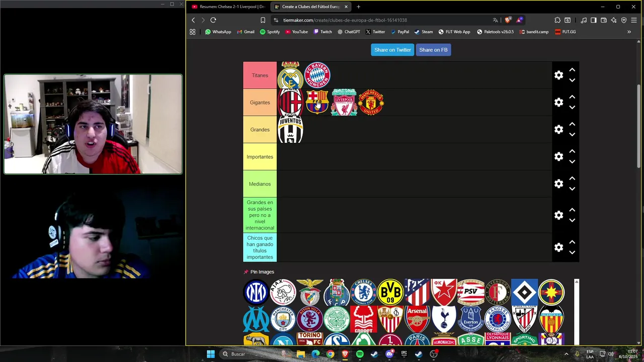Move the Medianos row up with its arrow
Screen dimensions: 644x362
click(572, 178)
